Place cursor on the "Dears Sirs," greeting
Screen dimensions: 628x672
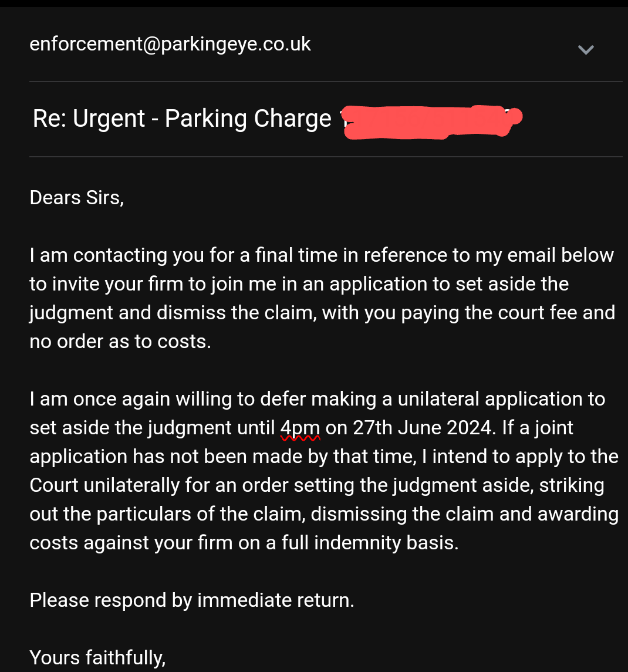(x=76, y=198)
